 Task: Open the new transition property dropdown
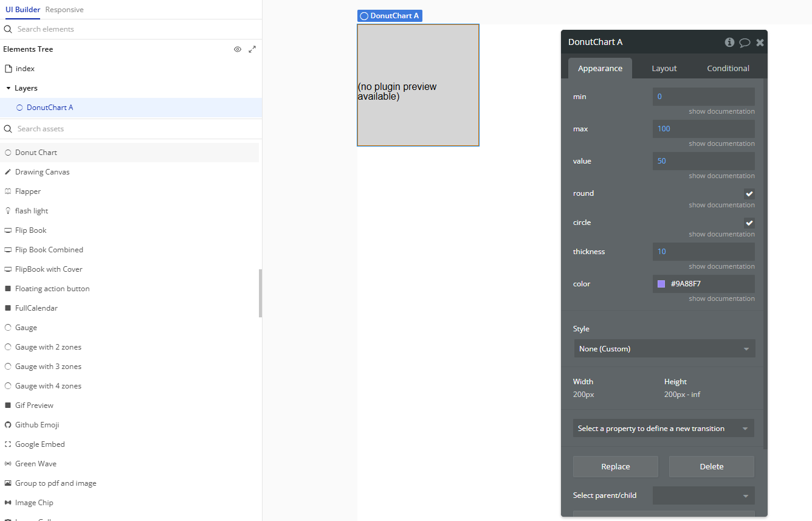664,429
